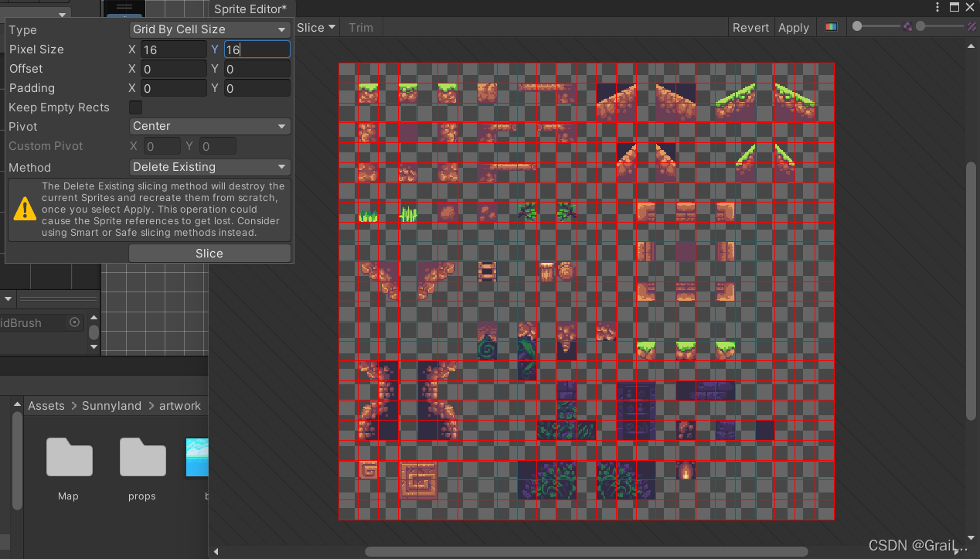The width and height of the screenshot is (980, 559).
Task: Click the Apply button
Action: pyautogui.click(x=794, y=27)
